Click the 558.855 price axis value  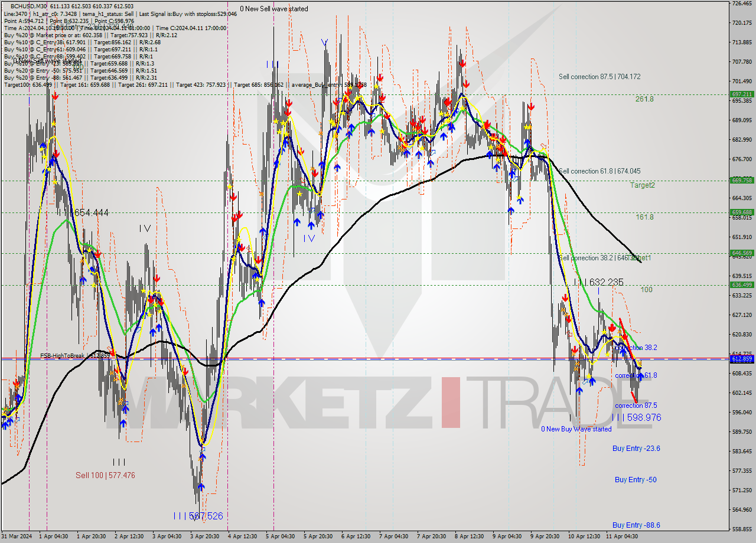coord(742,529)
